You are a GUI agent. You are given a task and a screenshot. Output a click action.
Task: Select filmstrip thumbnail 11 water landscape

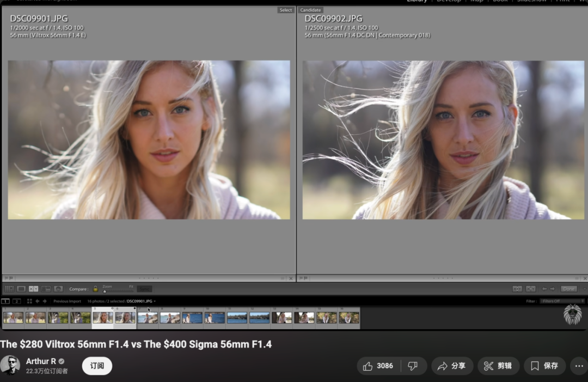237,318
